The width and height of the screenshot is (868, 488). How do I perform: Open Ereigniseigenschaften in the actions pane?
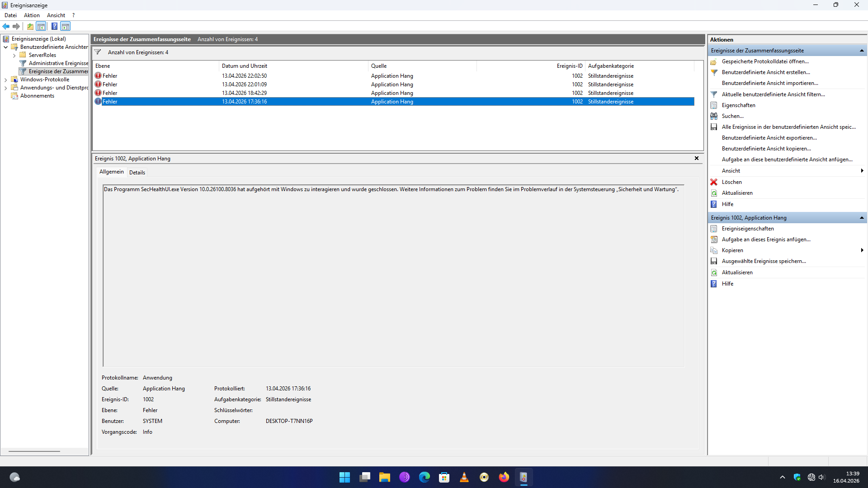tap(748, 229)
